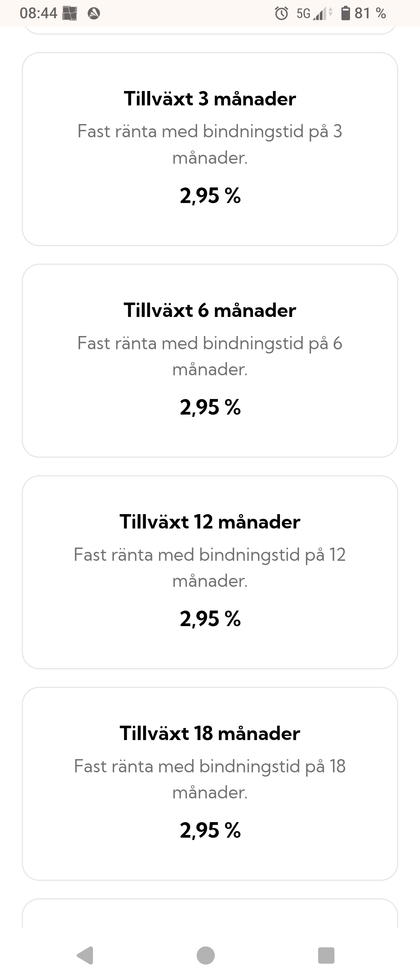Tap the 3-month bindningstid description text
Screen dimensions: 420x980
(210, 144)
